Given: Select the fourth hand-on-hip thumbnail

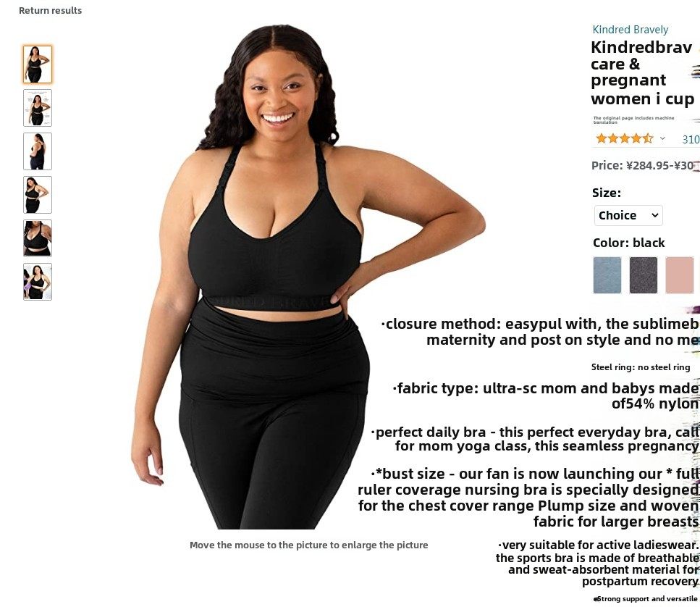Looking at the screenshot, I should coord(38,194).
